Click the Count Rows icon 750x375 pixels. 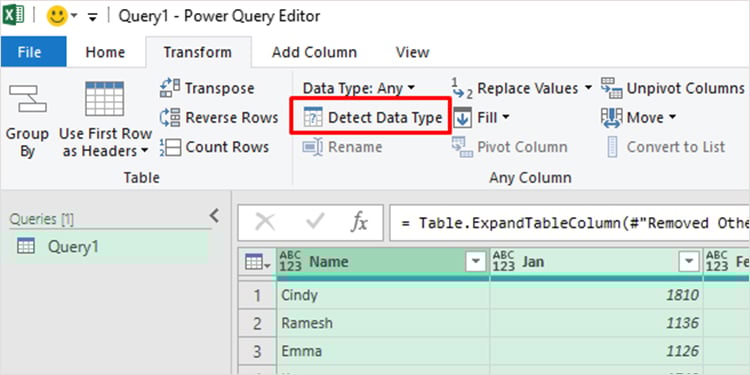(169, 147)
